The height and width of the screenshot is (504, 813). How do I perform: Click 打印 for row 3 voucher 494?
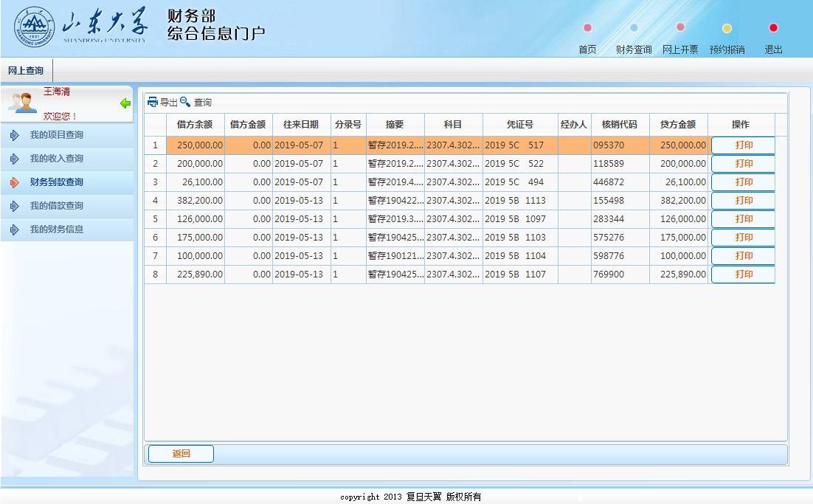(x=743, y=182)
